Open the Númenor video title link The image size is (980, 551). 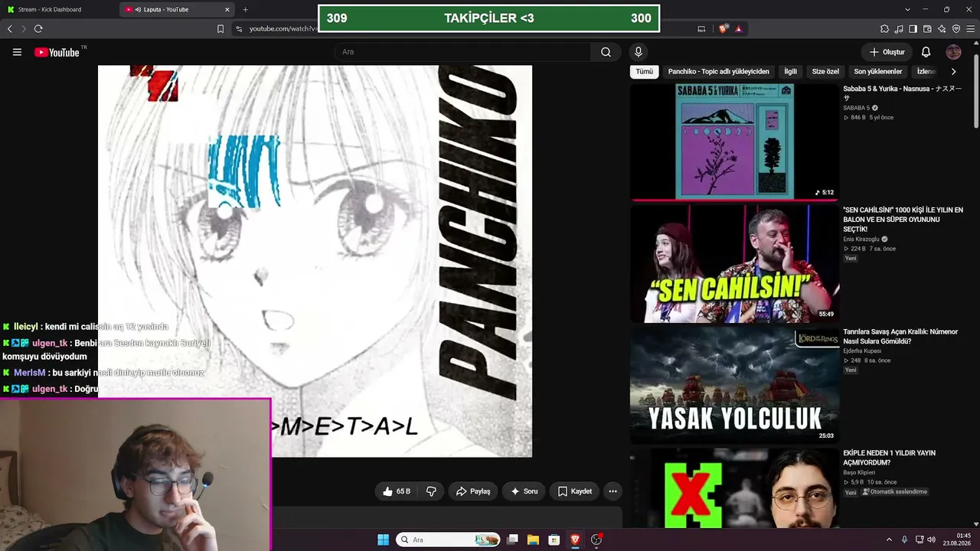tap(900, 337)
